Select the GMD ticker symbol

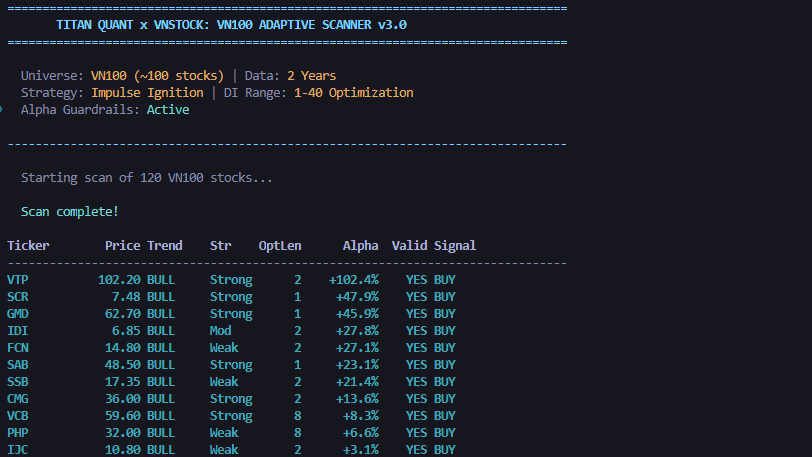[18, 314]
